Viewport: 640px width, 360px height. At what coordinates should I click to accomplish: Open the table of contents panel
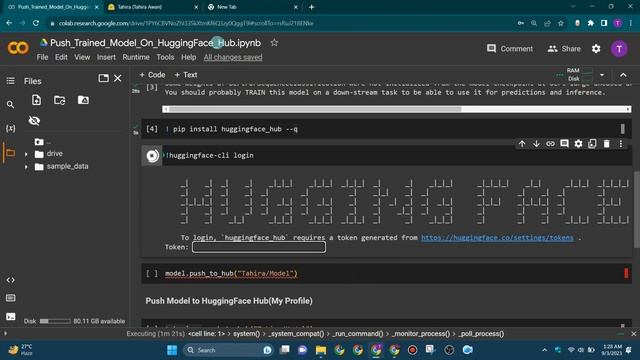pos(11,81)
